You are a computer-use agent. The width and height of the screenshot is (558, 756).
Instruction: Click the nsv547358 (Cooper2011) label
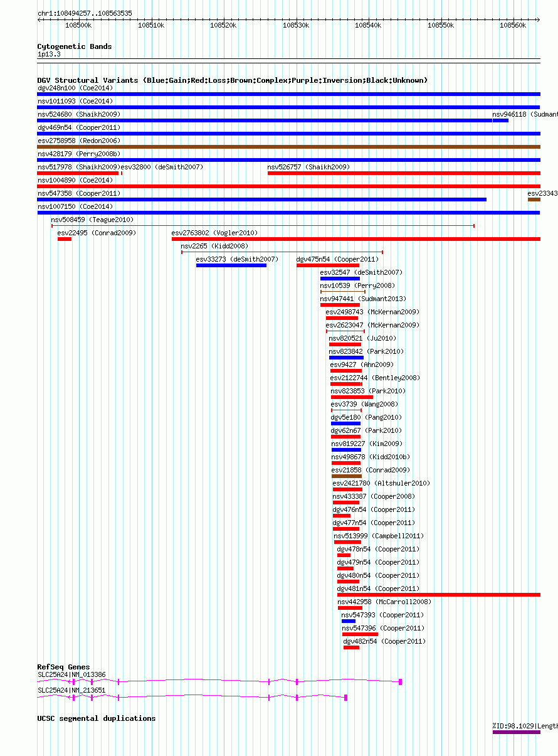(x=79, y=193)
